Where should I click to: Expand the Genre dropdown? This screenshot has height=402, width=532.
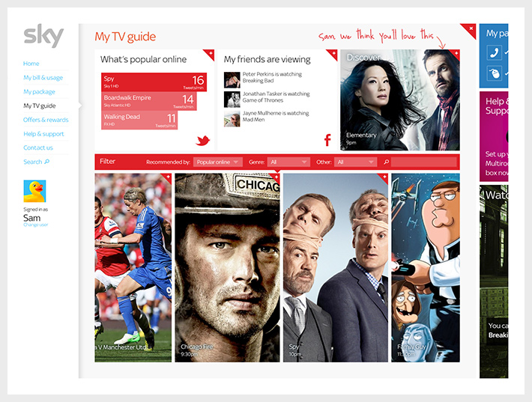(x=288, y=162)
